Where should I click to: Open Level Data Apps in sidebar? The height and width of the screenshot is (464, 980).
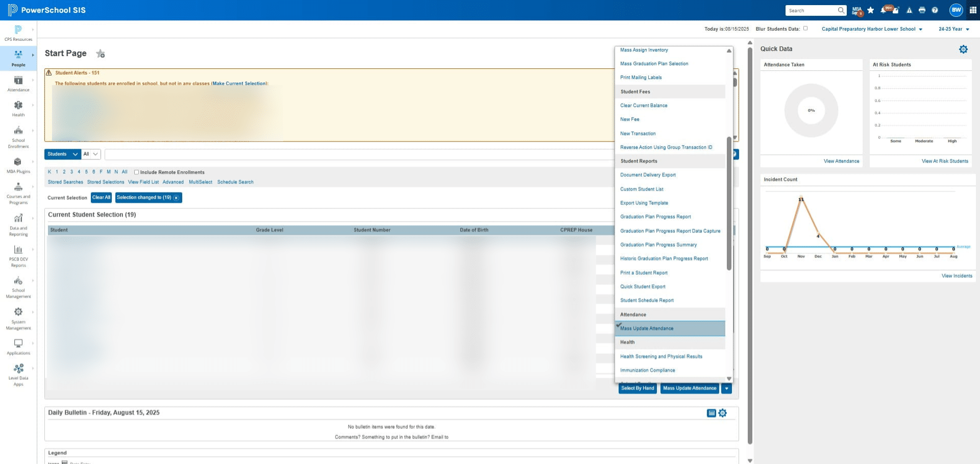[x=18, y=375]
